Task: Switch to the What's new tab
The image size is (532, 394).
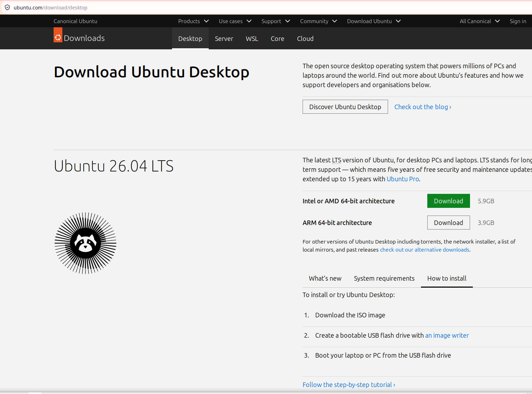Action: click(325, 278)
